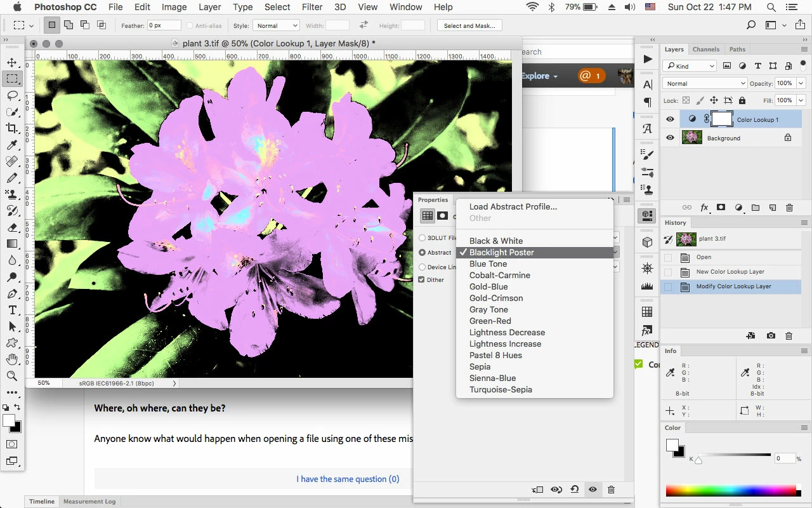
Task: Select the Lasso tool
Action: point(12,95)
